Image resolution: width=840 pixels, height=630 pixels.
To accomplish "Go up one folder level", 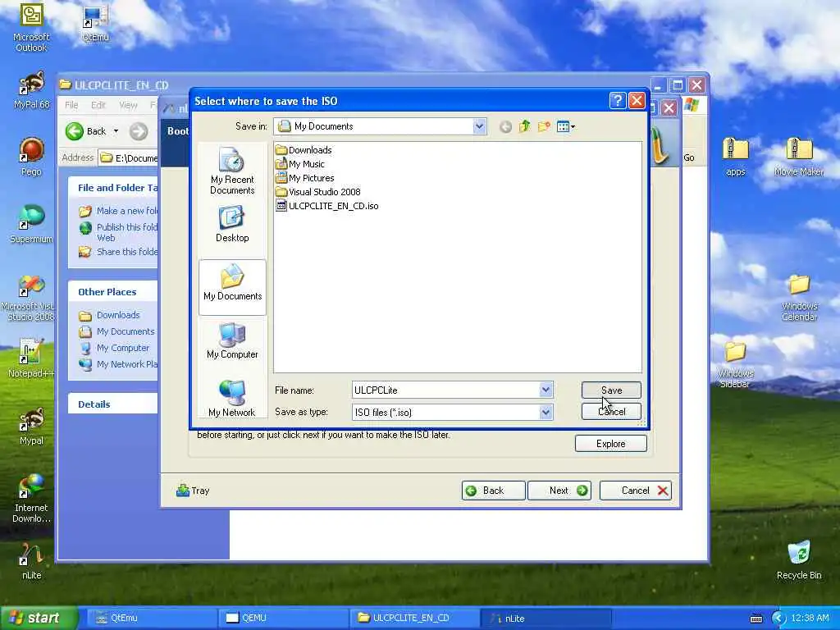I will click(524, 126).
